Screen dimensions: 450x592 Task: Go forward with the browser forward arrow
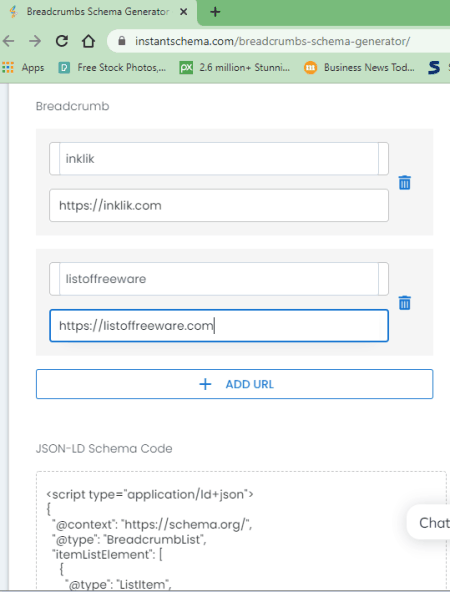(35, 41)
